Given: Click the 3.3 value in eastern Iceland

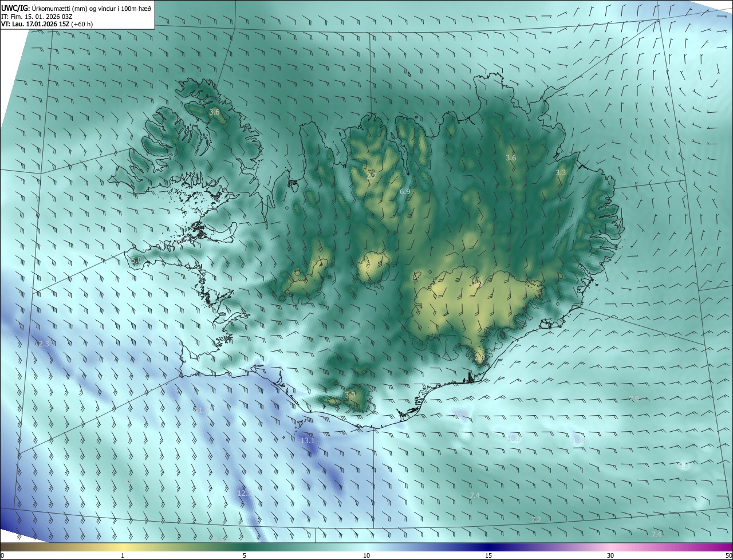Looking at the screenshot, I should 561,172.
